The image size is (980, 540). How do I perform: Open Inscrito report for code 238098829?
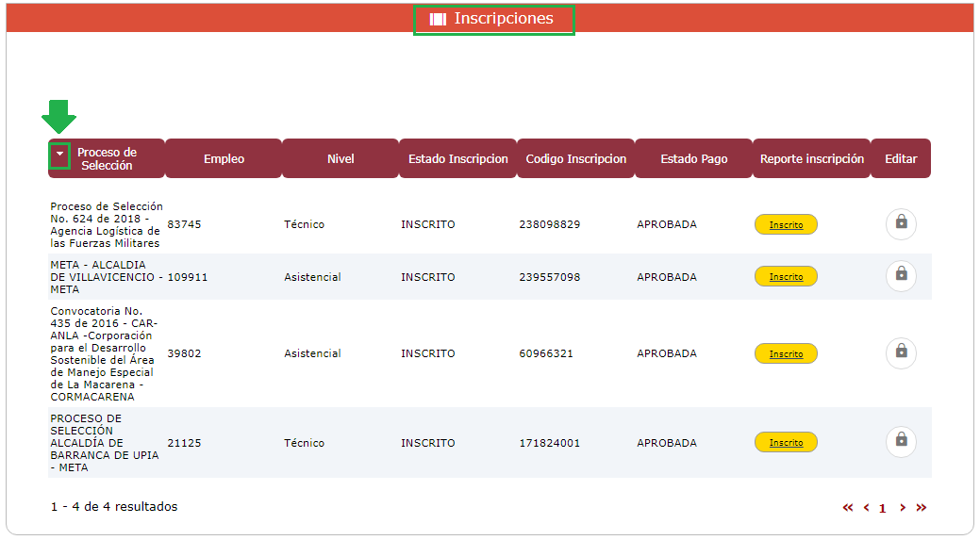point(786,224)
